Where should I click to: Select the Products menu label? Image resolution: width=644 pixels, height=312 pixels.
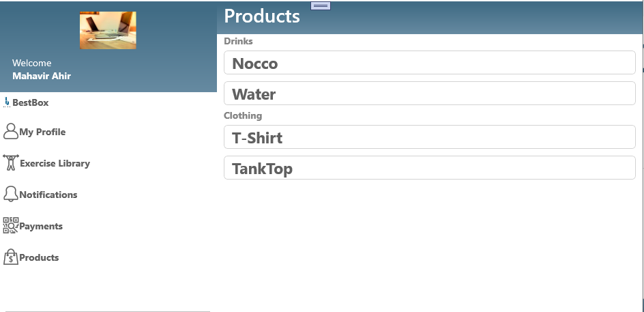(x=39, y=257)
